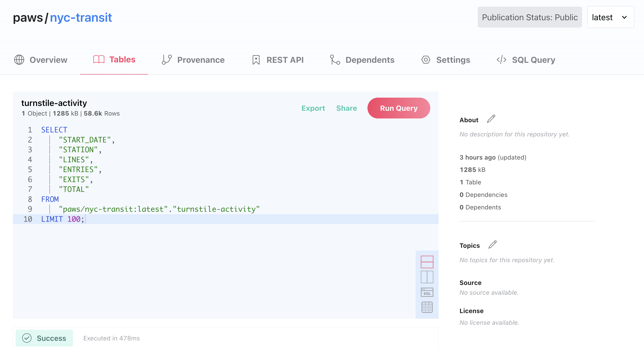Edit Topics with pencil icon
Image resolution: width=644 pixels, height=350 pixels.
point(493,244)
